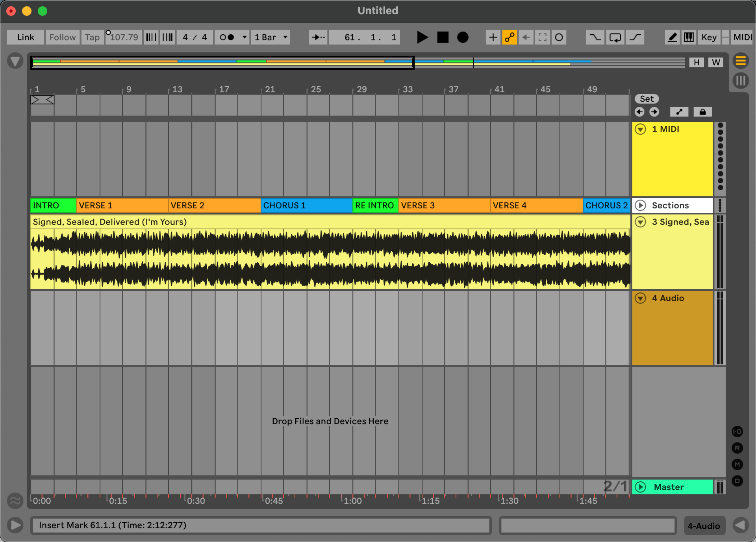Collapse the 4 Audio track
Screen dimensions: 756x542
[641, 298]
